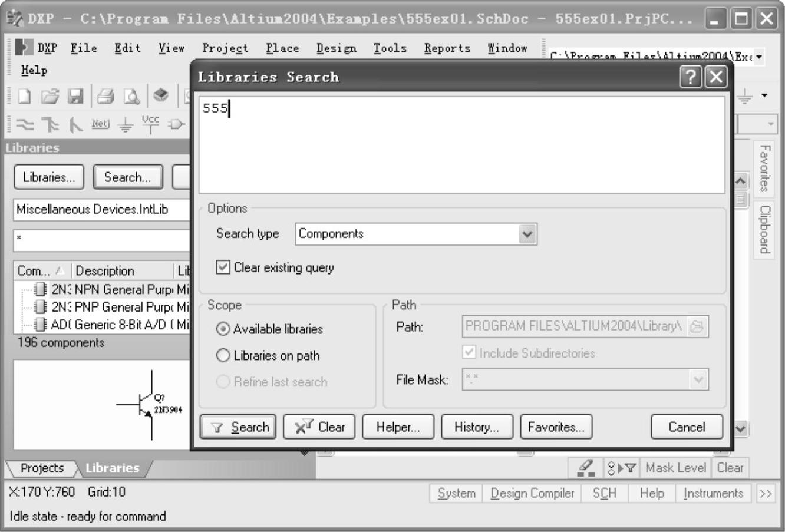
Task: Click the ground symbol icon right of the dialog
Action: (746, 96)
